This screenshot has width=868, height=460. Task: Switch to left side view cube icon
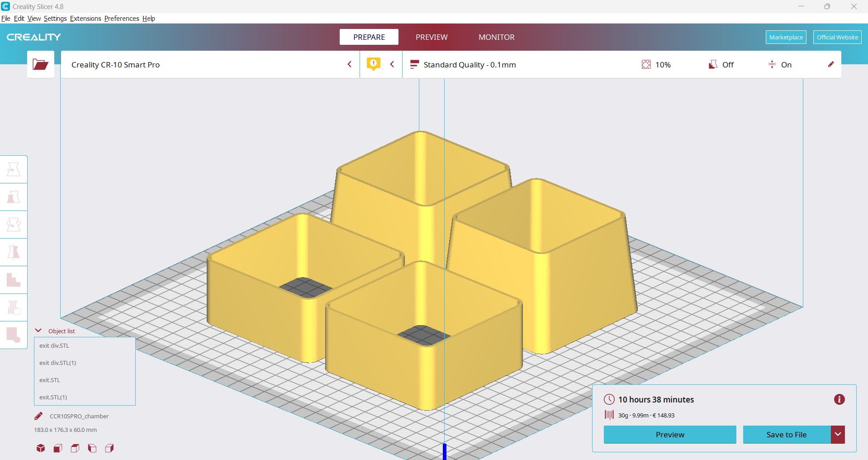pos(92,448)
